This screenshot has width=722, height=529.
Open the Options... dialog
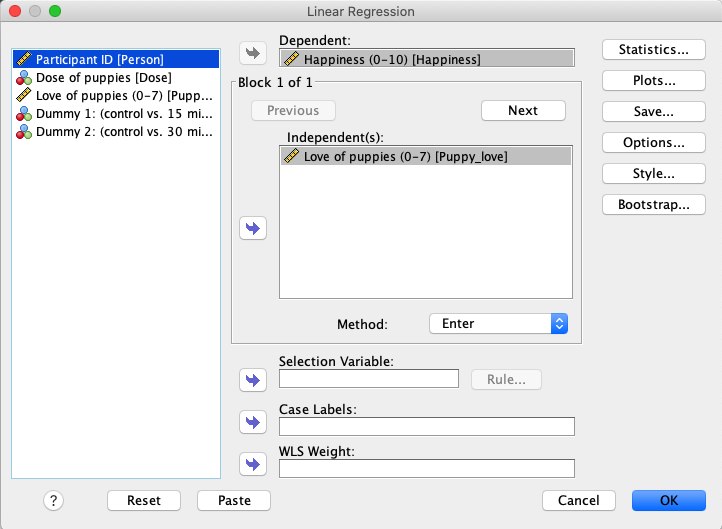tap(653, 142)
